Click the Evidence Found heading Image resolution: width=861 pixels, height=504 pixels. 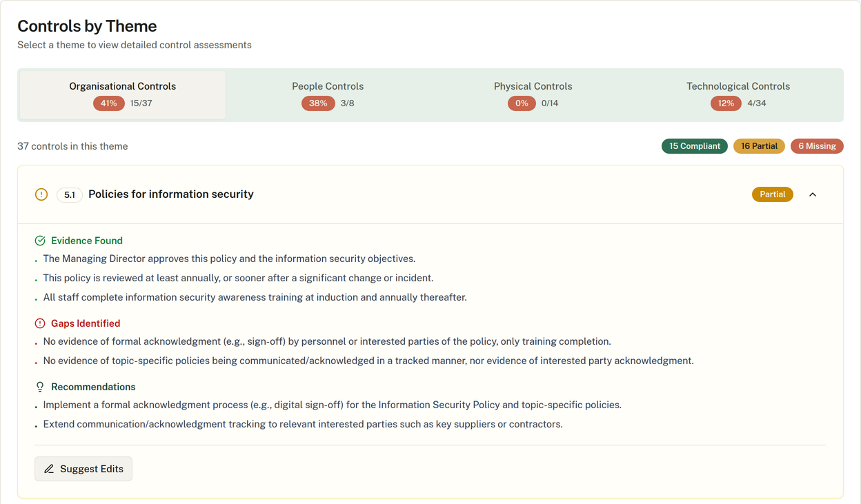(x=87, y=241)
